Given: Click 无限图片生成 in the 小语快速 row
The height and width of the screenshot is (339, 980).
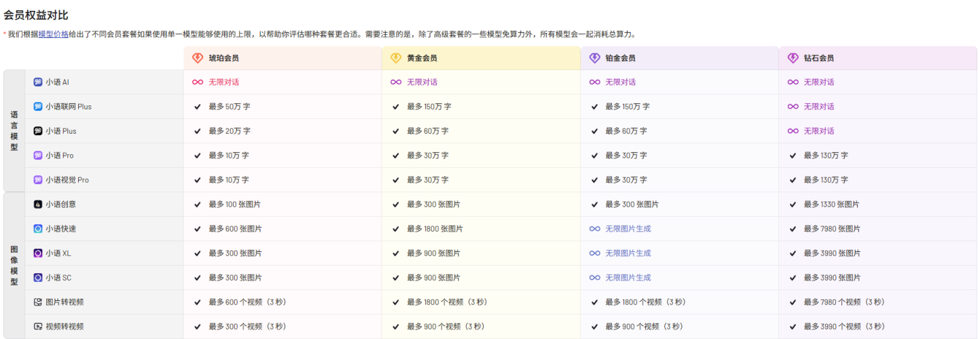Looking at the screenshot, I should [628, 229].
